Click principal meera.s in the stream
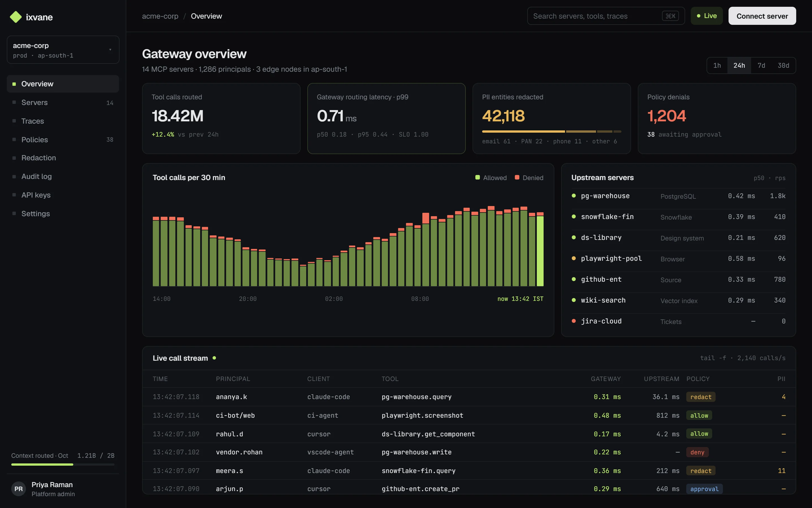The image size is (812, 508). click(x=230, y=471)
